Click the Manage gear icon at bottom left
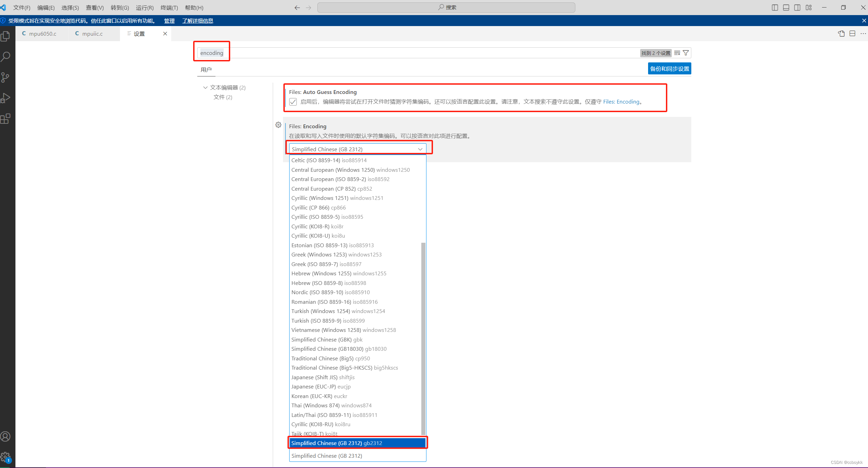868x468 pixels. coord(6,457)
